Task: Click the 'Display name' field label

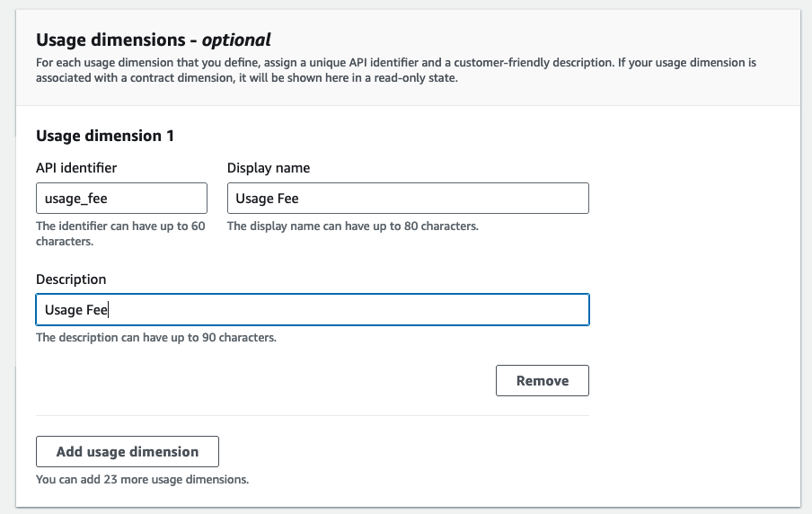Action: tap(269, 168)
